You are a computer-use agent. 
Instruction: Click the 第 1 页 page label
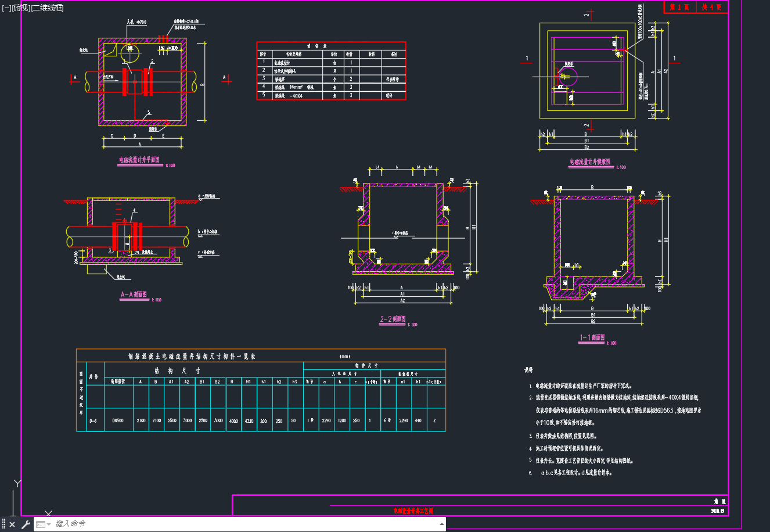coord(679,7)
